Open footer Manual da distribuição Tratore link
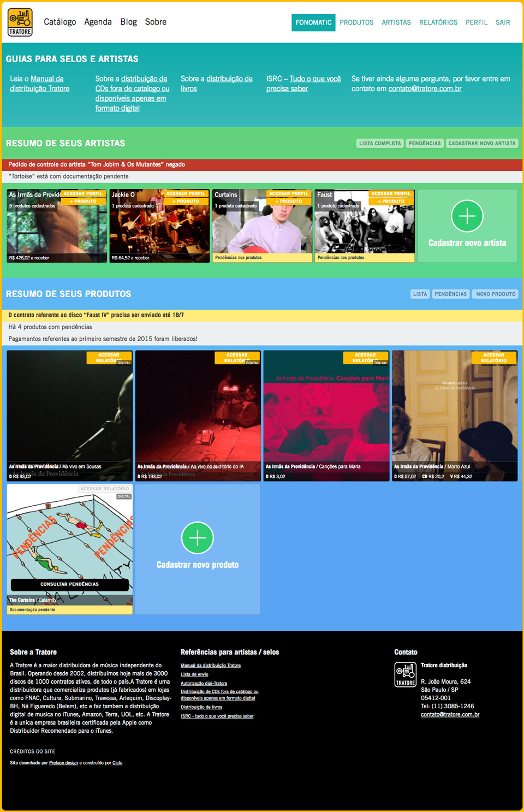This screenshot has width=524, height=812. tap(211, 665)
